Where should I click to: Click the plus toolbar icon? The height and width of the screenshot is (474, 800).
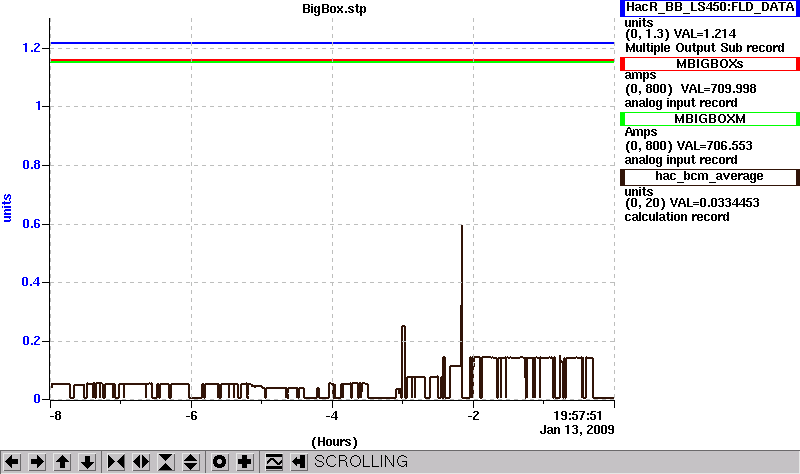pyautogui.click(x=244, y=462)
